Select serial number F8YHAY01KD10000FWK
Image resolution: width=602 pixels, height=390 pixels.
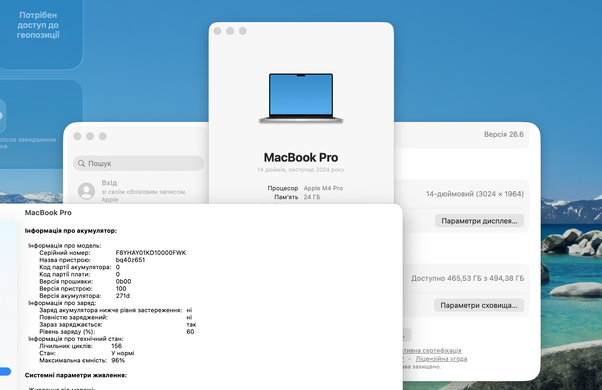tap(151, 253)
